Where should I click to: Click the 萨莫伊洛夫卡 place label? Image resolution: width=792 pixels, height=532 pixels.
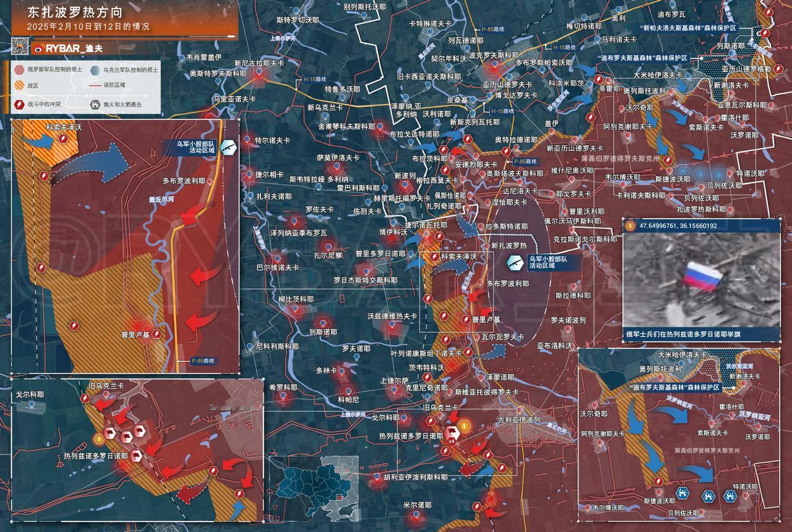(338, 158)
